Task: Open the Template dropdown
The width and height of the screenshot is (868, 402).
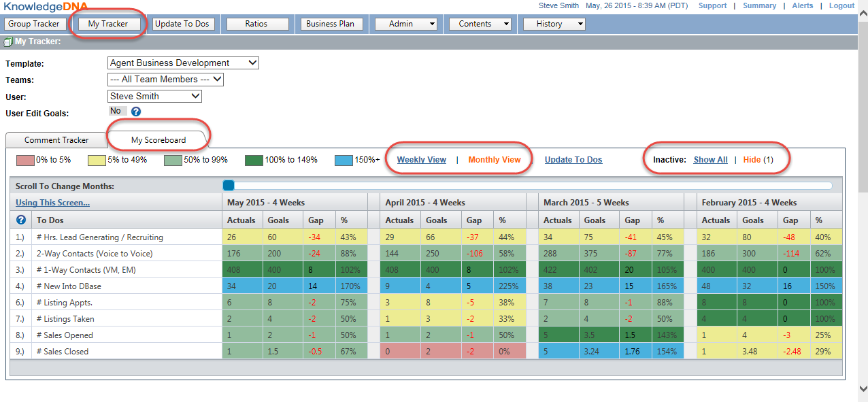Action: coord(183,63)
